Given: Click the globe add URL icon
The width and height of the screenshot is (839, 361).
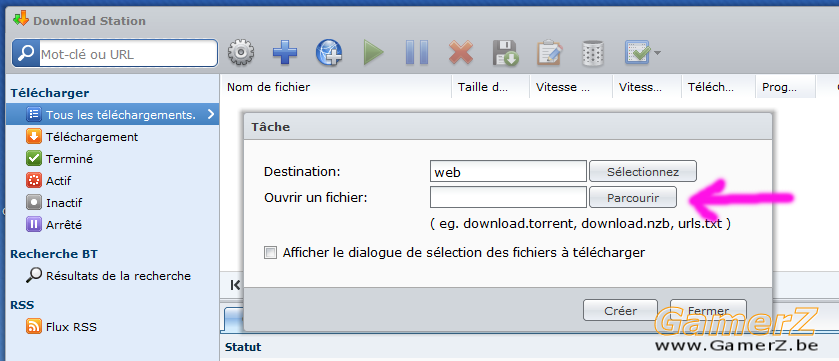Looking at the screenshot, I should pos(329,53).
